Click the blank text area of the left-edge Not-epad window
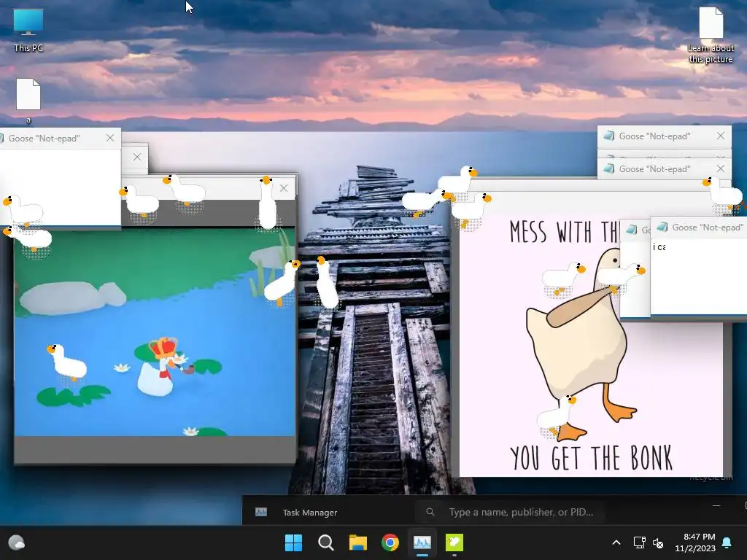747x560 pixels. [60, 187]
